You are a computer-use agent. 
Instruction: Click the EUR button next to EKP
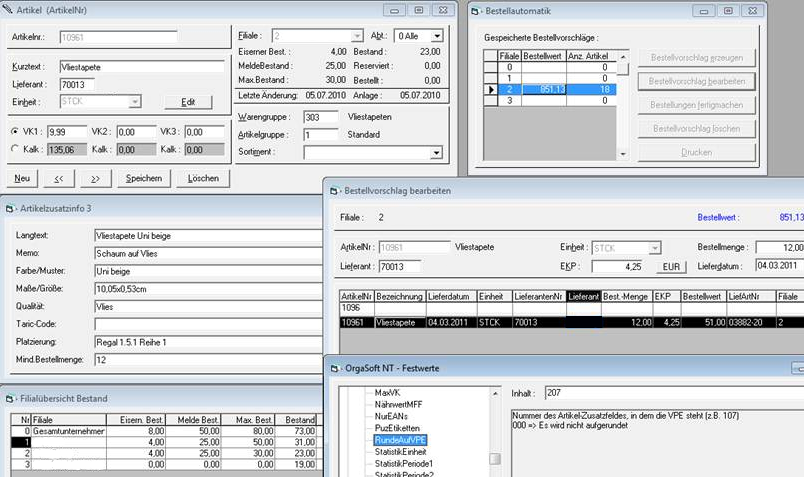(x=670, y=267)
